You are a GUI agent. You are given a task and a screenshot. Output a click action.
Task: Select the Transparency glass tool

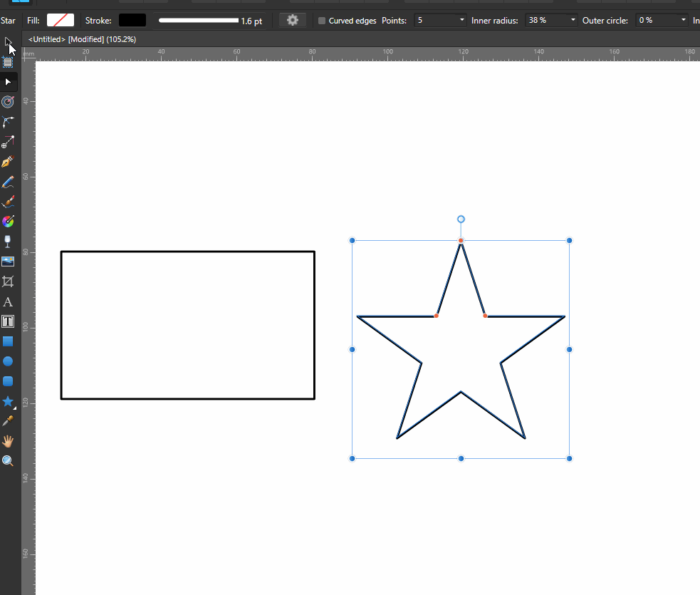point(8,242)
